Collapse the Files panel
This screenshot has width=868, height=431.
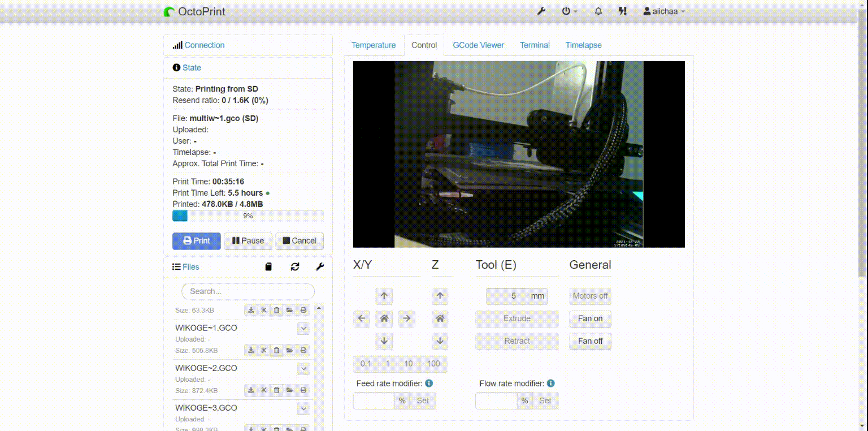(x=191, y=267)
